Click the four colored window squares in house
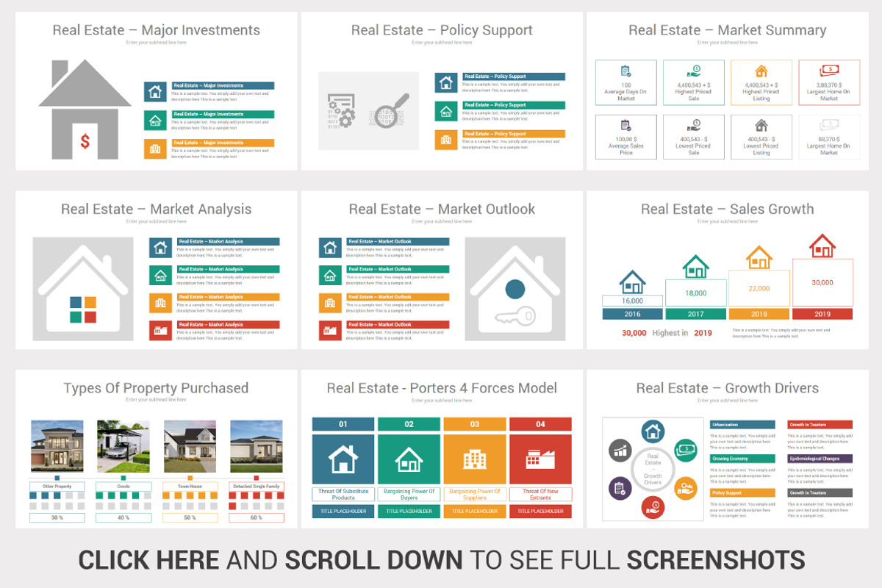Viewport: 882px width, 588px height. click(x=83, y=309)
